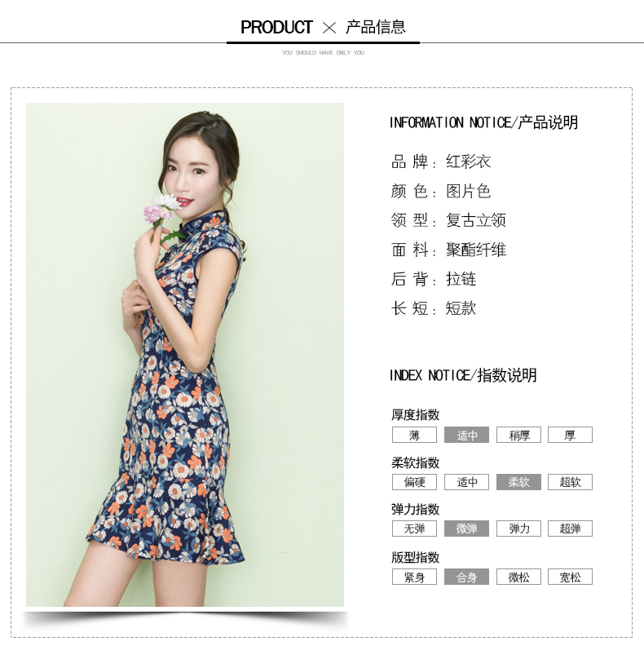
Task: Select highlighted fit option 合身
Action: [467, 577]
